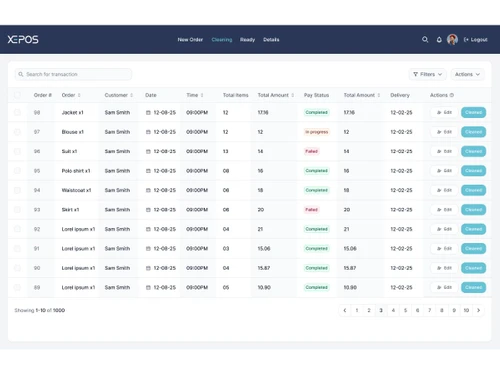This screenshot has width=500, height=375.
Task: Click calendar icon in Suit x1 row
Action: coord(148,151)
